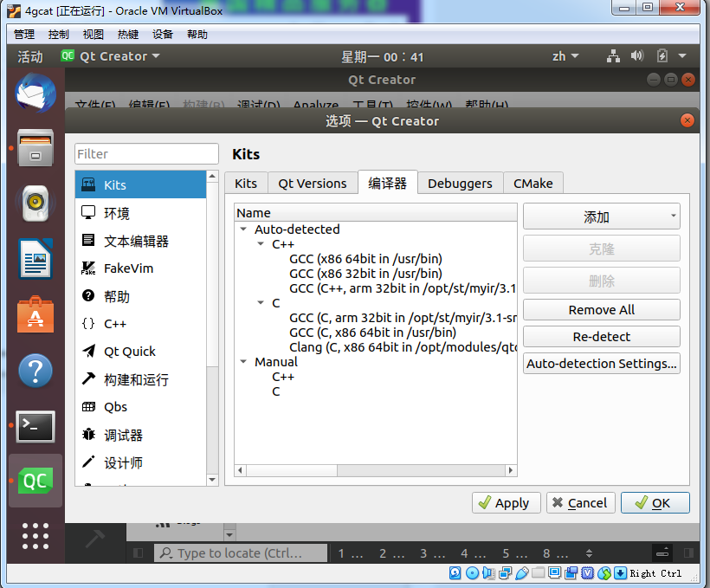
Task: Select GCC (C, x86 64bit in /usr/bin)
Action: click(372, 332)
